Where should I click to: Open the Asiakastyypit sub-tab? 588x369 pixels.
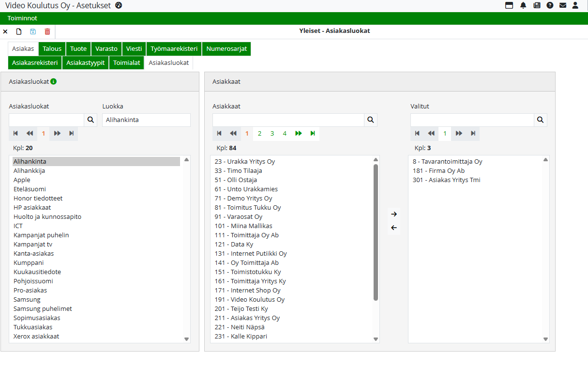pos(86,62)
